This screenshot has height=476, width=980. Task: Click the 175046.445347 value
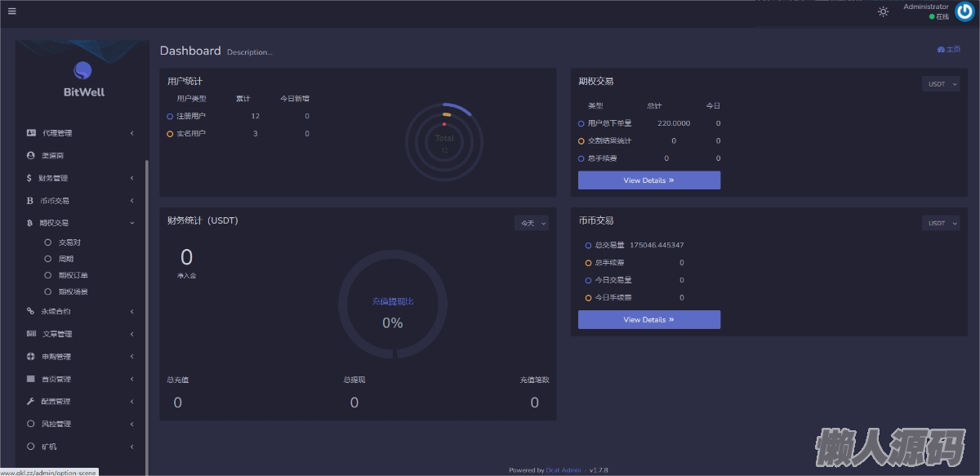click(x=657, y=245)
